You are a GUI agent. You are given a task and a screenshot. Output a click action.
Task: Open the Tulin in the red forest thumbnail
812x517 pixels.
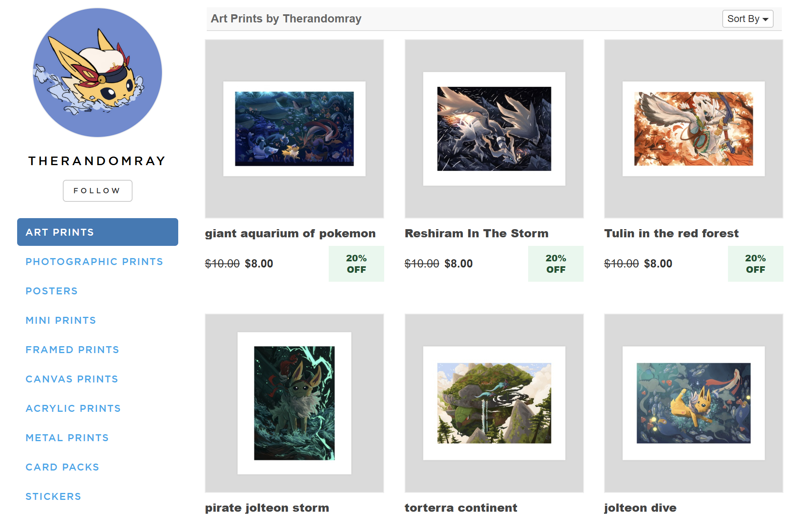point(693,129)
